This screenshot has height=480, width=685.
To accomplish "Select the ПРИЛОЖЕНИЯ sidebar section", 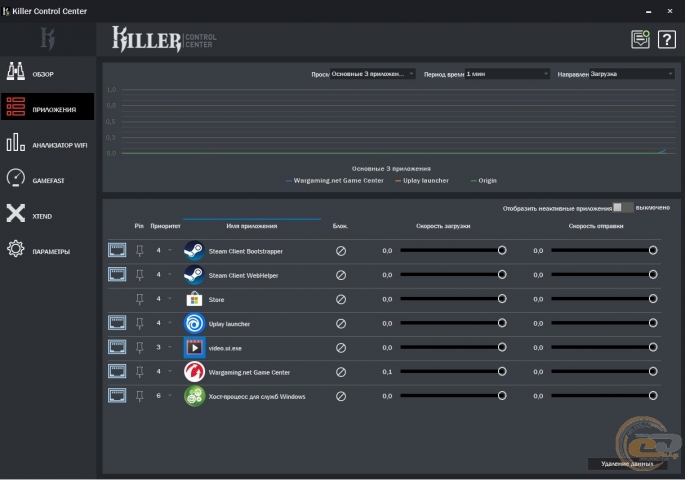I will [47, 107].
